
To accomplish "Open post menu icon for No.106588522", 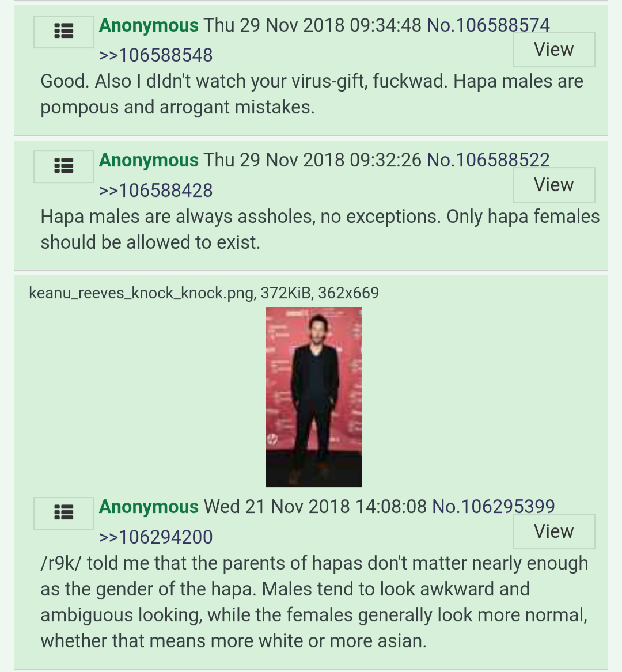I will pos(64,167).
